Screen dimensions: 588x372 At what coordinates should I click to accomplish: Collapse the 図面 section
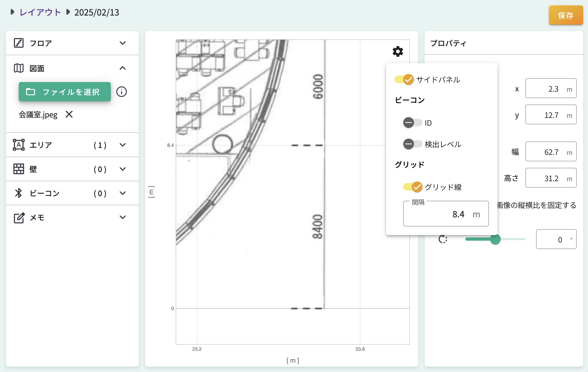123,68
